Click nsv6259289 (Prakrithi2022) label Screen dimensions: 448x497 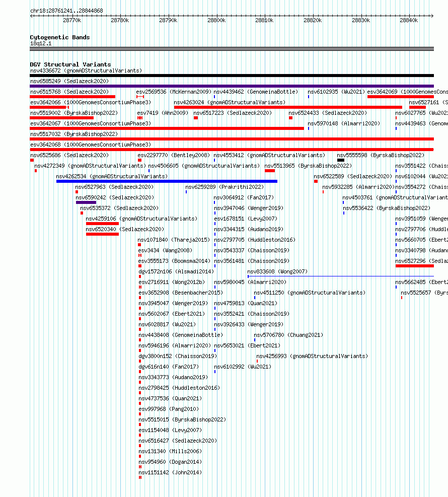pos(225,187)
